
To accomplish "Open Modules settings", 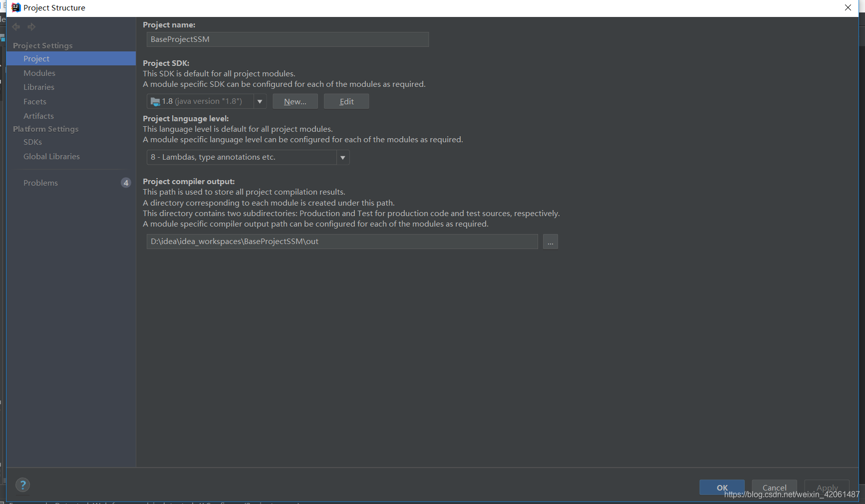I will click(39, 73).
